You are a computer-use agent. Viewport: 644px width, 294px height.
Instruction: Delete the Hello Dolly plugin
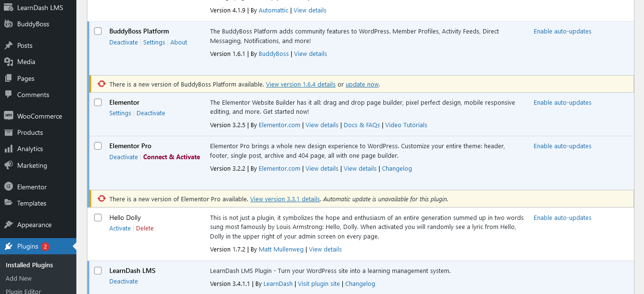pyautogui.click(x=145, y=228)
